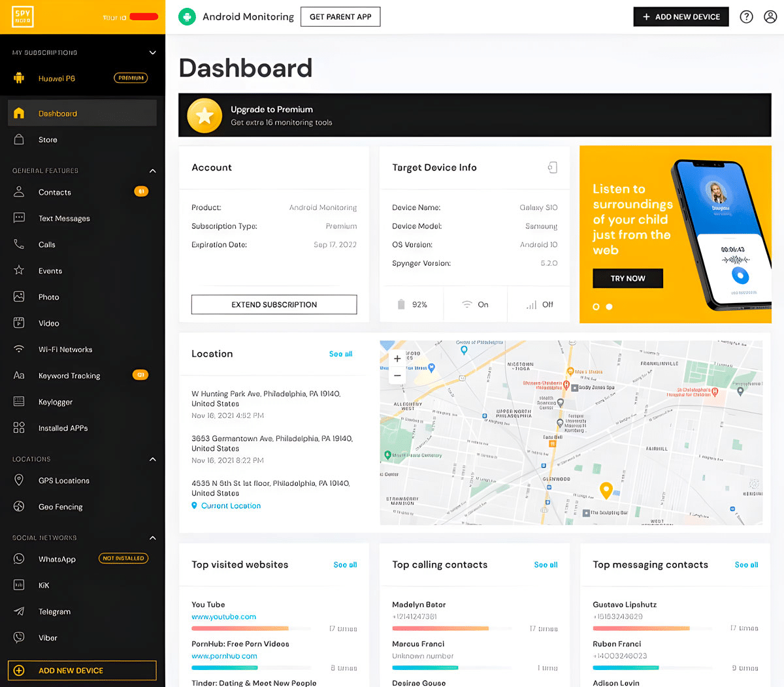Click the WhatsApp icon in Social Networks
The width and height of the screenshot is (784, 687).
coord(19,559)
